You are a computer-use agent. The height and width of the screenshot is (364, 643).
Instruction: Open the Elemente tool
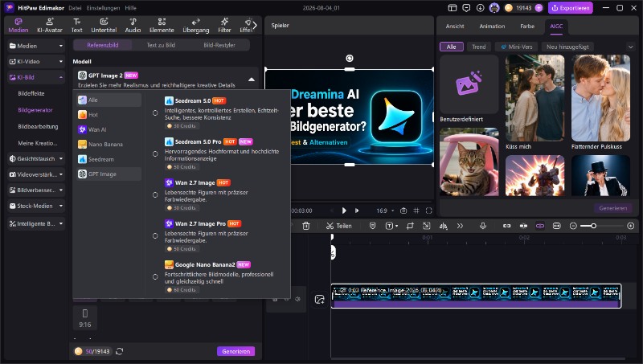pyautogui.click(x=162, y=26)
